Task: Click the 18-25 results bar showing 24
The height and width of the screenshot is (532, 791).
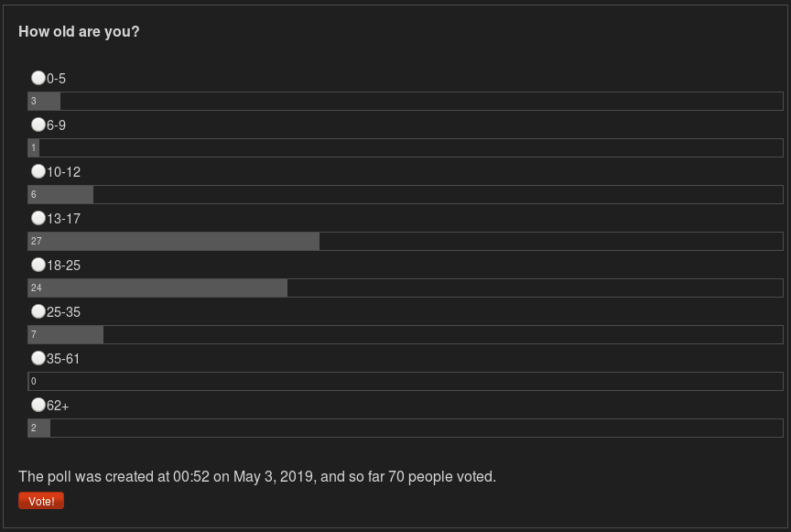Action: click(405, 288)
